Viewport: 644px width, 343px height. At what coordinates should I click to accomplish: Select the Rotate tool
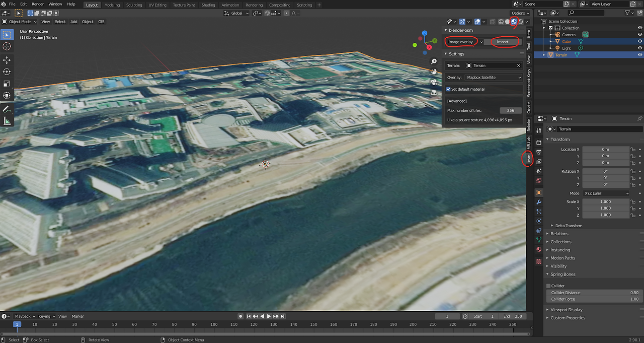(x=7, y=72)
